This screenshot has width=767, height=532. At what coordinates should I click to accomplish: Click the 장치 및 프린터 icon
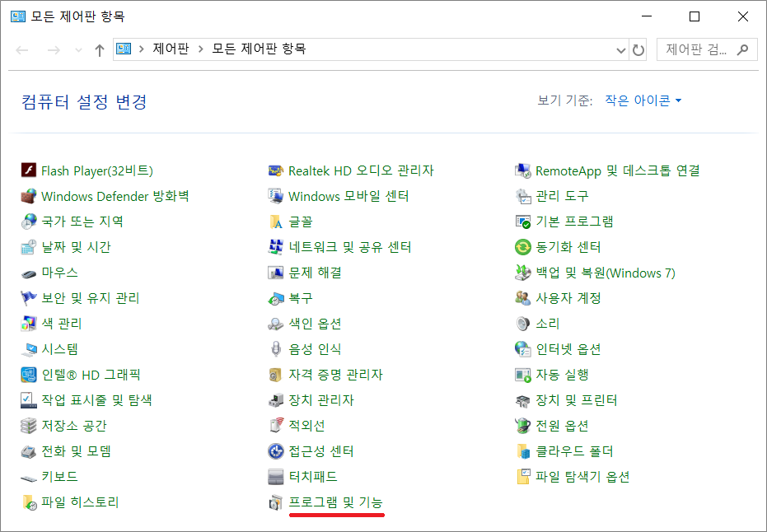(523, 401)
